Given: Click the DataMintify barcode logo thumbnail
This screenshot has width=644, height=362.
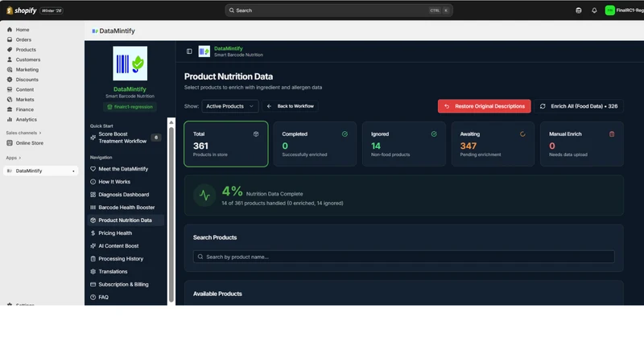Looking at the screenshot, I should (130, 64).
